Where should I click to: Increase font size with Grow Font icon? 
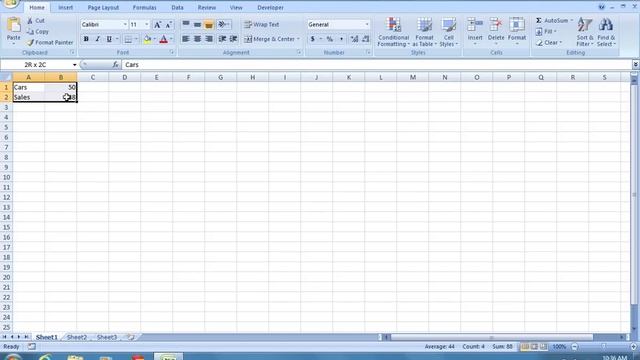coord(157,25)
